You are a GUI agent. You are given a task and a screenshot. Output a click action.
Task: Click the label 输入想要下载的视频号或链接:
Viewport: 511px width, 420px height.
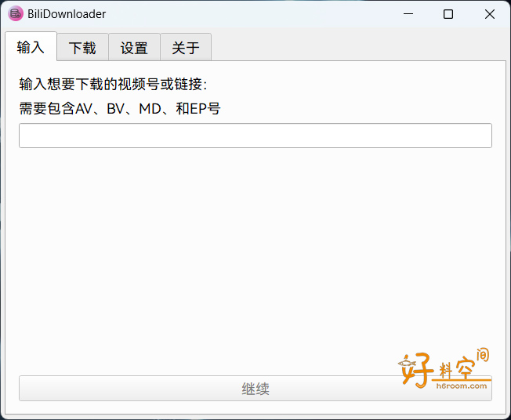(113, 84)
